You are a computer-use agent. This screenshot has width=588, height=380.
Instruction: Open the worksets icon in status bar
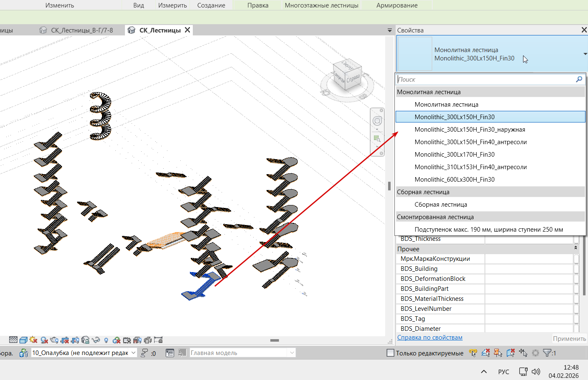pyautogui.click(x=24, y=353)
